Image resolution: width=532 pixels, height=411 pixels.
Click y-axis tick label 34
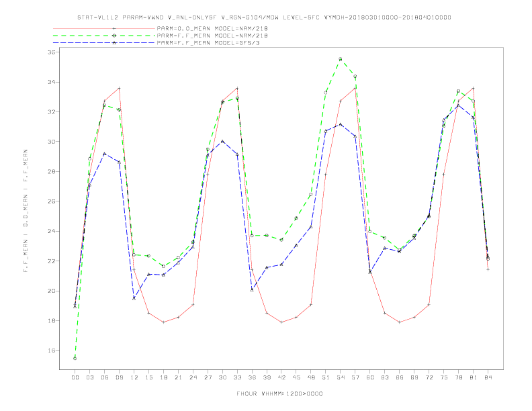click(51, 82)
